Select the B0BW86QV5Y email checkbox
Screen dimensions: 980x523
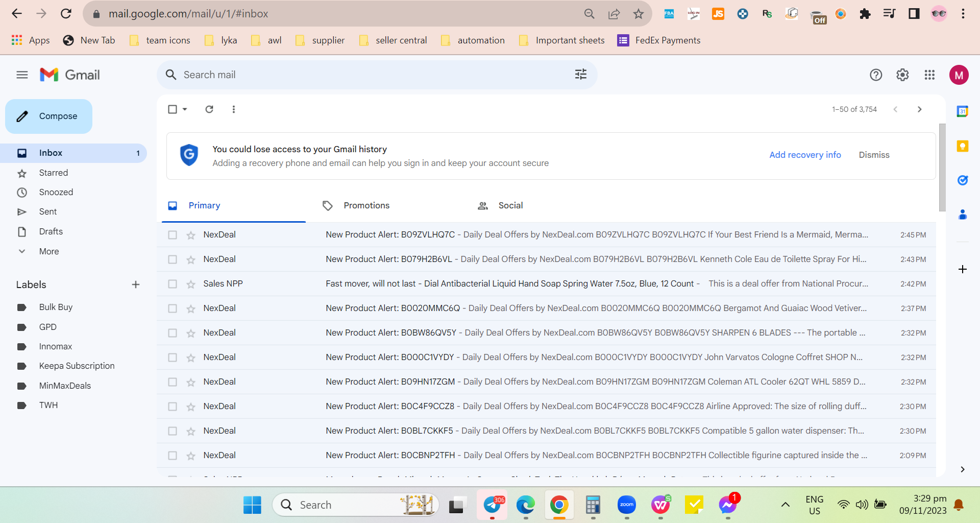coord(173,333)
